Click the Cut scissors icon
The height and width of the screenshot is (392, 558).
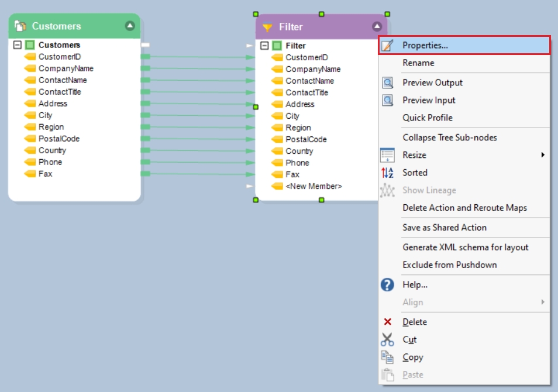point(387,339)
